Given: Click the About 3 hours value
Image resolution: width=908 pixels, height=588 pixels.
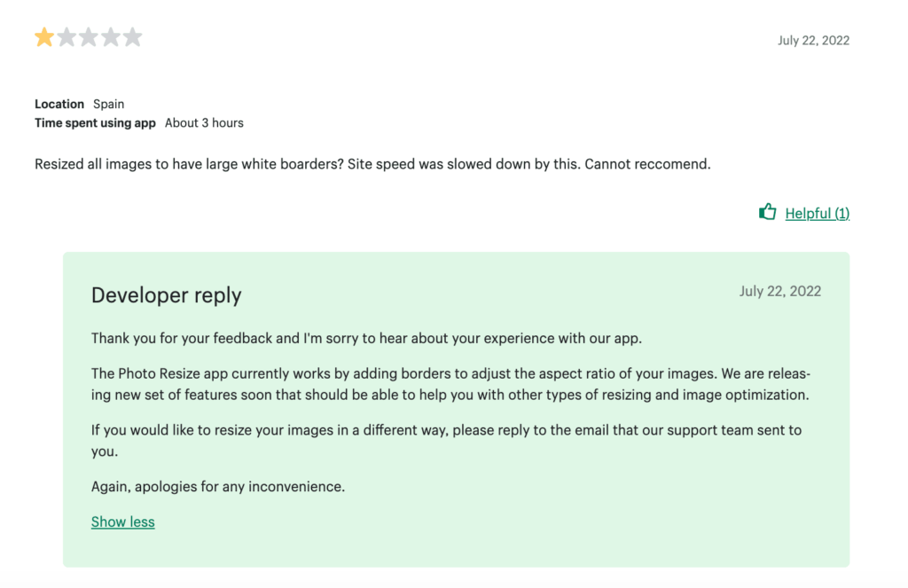Looking at the screenshot, I should pyautogui.click(x=204, y=122).
